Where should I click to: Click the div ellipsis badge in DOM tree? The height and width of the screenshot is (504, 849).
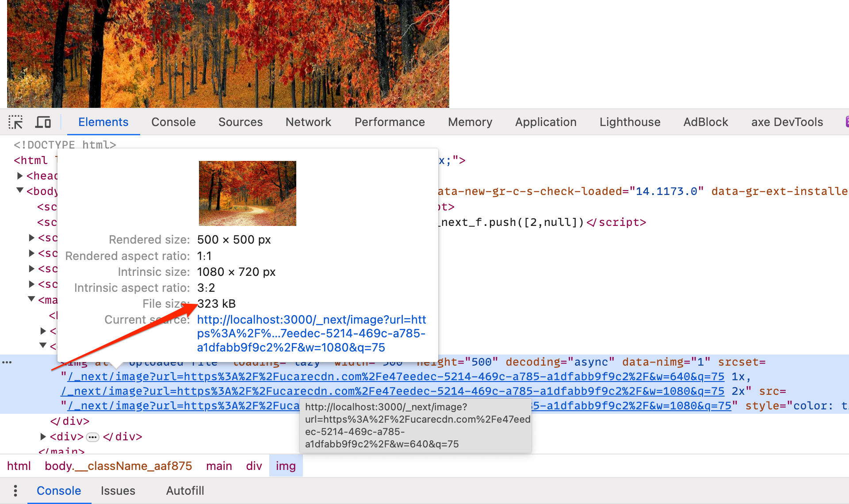[x=92, y=437]
